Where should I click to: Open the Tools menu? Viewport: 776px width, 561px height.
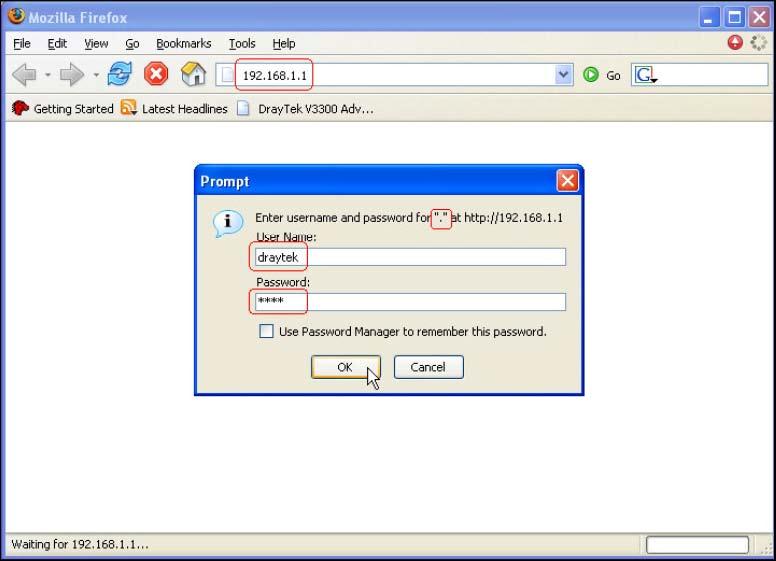pyautogui.click(x=241, y=43)
